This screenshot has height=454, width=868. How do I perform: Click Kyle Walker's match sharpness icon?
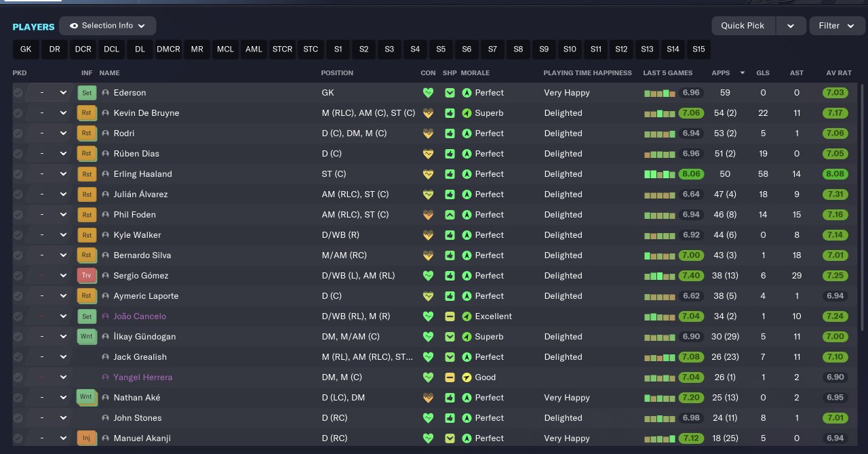click(450, 235)
